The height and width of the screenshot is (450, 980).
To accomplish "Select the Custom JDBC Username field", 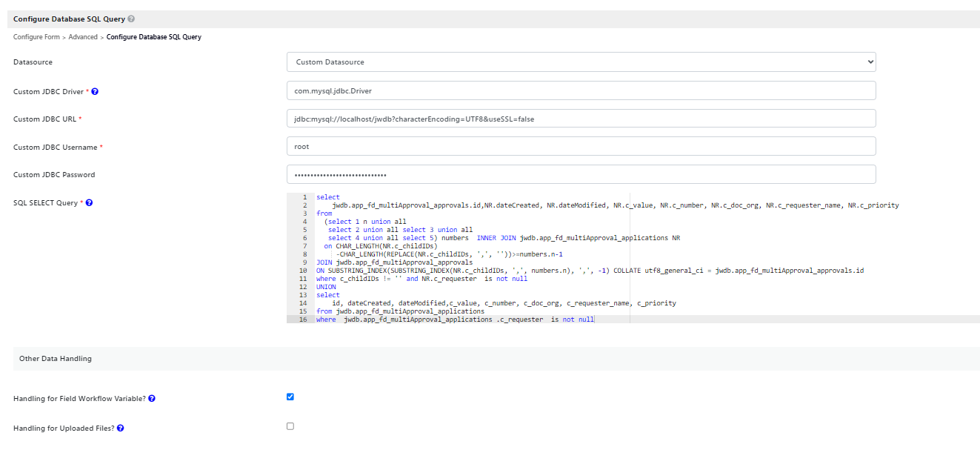I will pos(581,147).
